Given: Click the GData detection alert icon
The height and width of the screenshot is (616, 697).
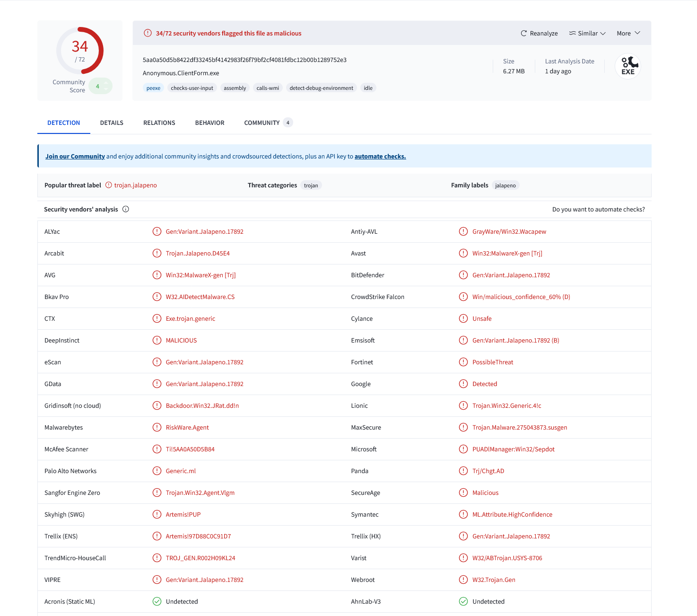Looking at the screenshot, I should pyautogui.click(x=157, y=384).
